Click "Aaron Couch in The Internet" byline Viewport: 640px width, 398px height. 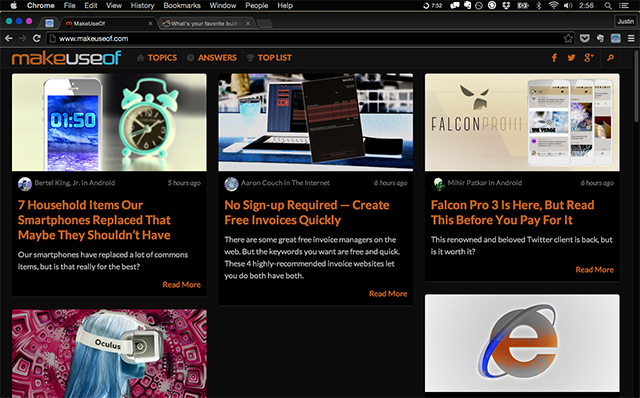285,183
